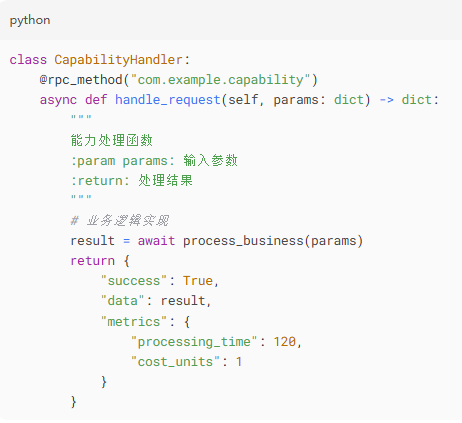Click the True value
462x423 pixels.
(x=198, y=281)
